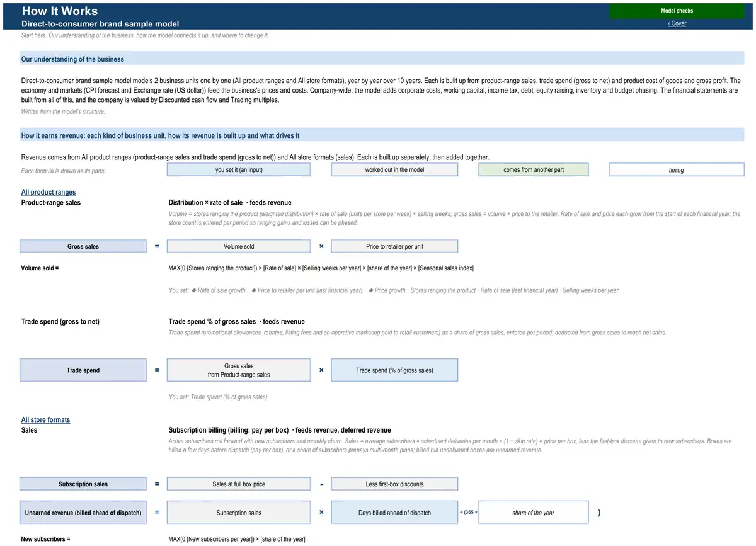Image resolution: width=756 pixels, height=546 pixels.
Task: Select the "Unearned revenue (billed ahead of dispatch)" box
Action: point(83,513)
